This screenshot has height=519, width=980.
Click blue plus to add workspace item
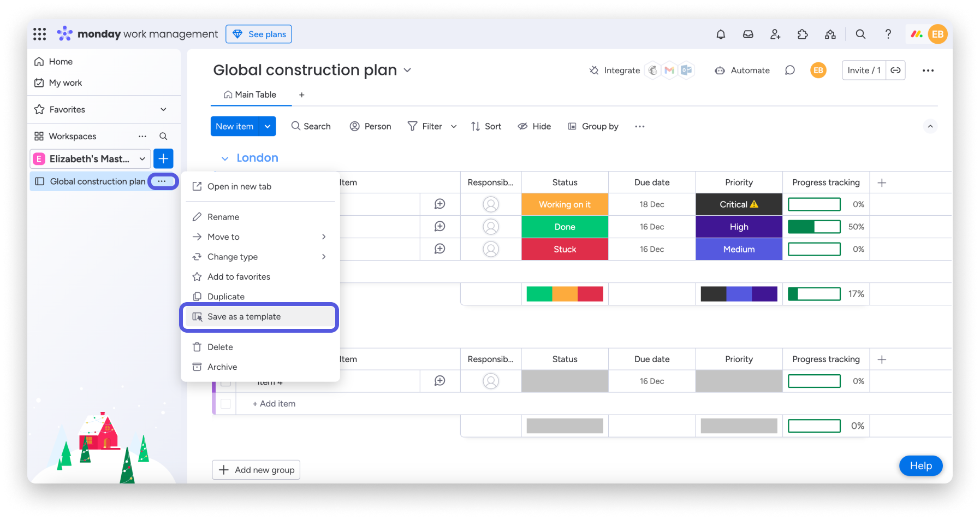163,158
